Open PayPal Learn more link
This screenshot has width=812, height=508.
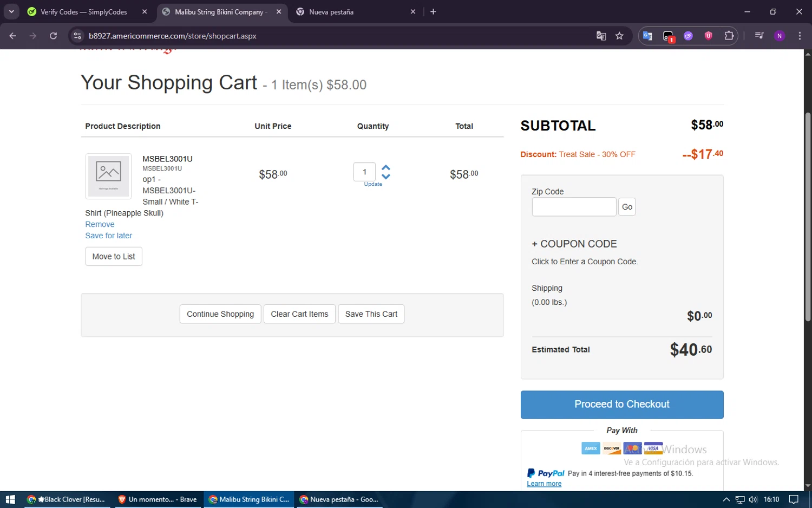544,484
